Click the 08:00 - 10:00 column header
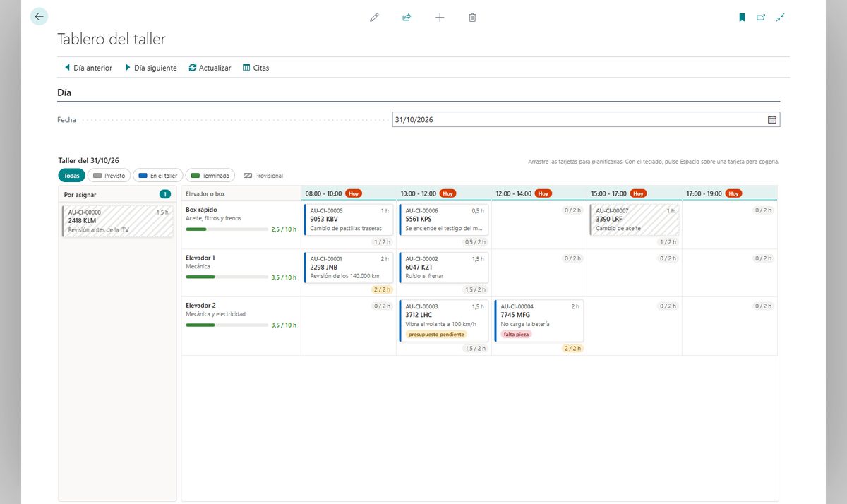Viewport: 847px width, 504px height. pyautogui.click(x=349, y=193)
